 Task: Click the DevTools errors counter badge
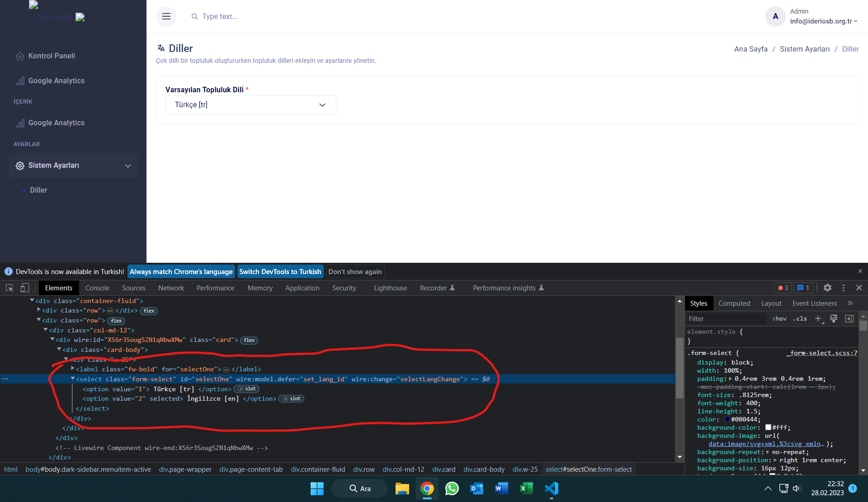(783, 288)
